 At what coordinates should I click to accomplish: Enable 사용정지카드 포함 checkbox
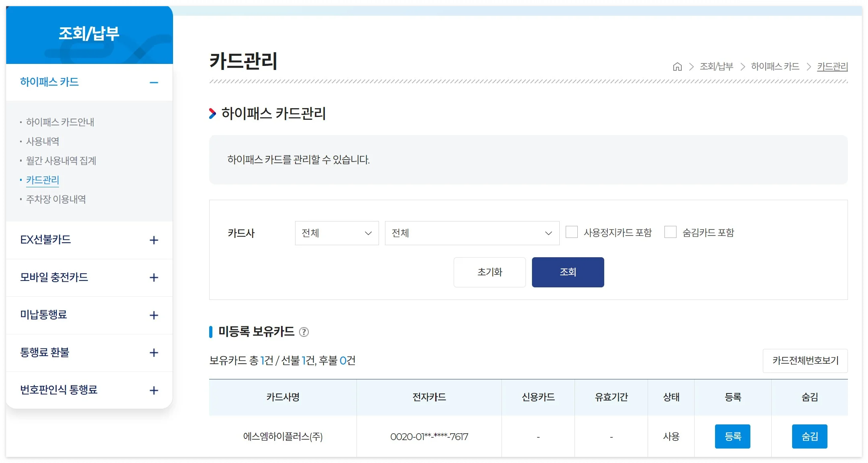pyautogui.click(x=572, y=232)
